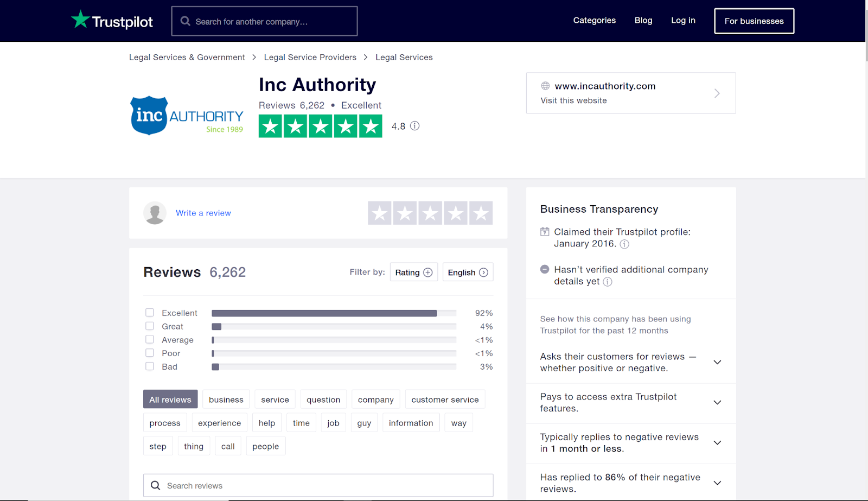868x501 pixels.
Task: Click the profile avatar beside Write a review
Action: (x=155, y=213)
